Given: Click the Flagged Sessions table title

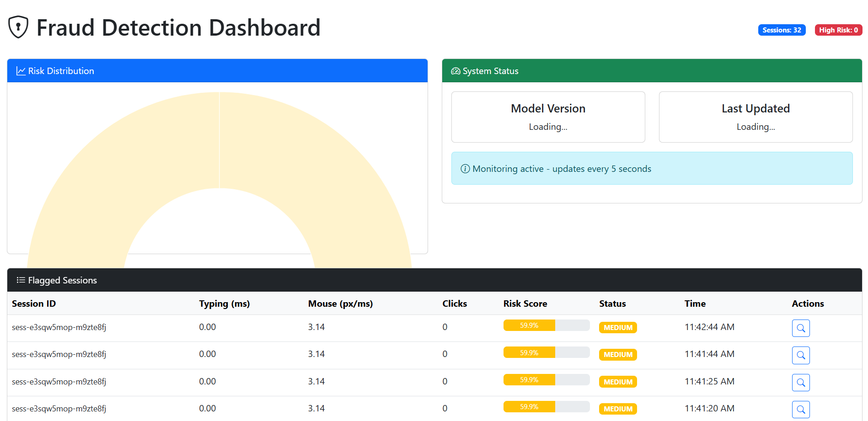Looking at the screenshot, I should [x=63, y=280].
